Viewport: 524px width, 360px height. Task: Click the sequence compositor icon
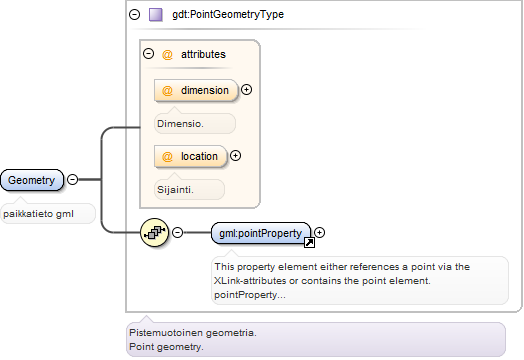(x=155, y=233)
